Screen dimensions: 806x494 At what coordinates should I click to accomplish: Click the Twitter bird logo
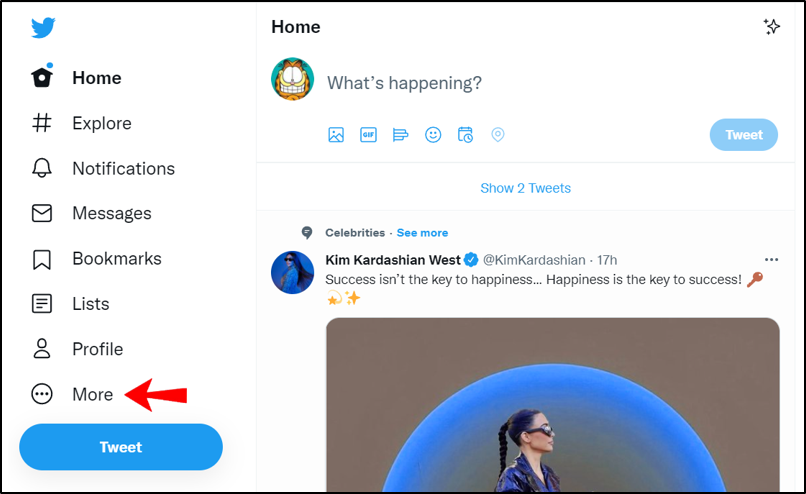click(x=42, y=28)
